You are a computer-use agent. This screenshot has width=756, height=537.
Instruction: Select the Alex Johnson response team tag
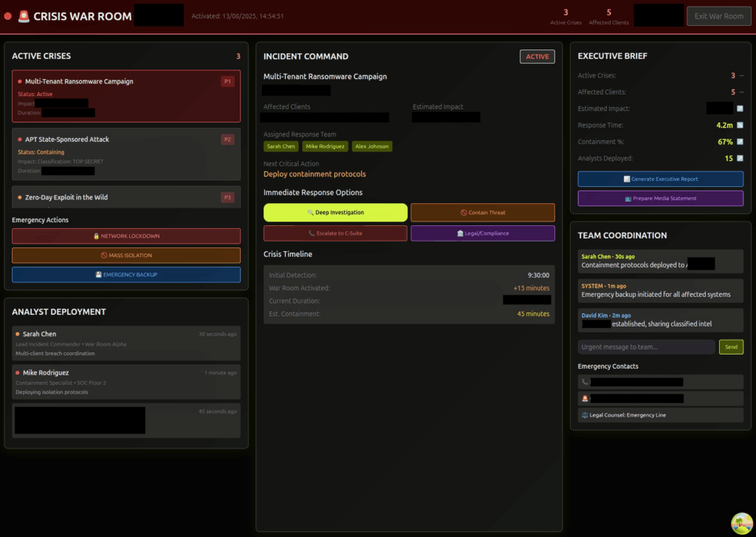click(372, 146)
